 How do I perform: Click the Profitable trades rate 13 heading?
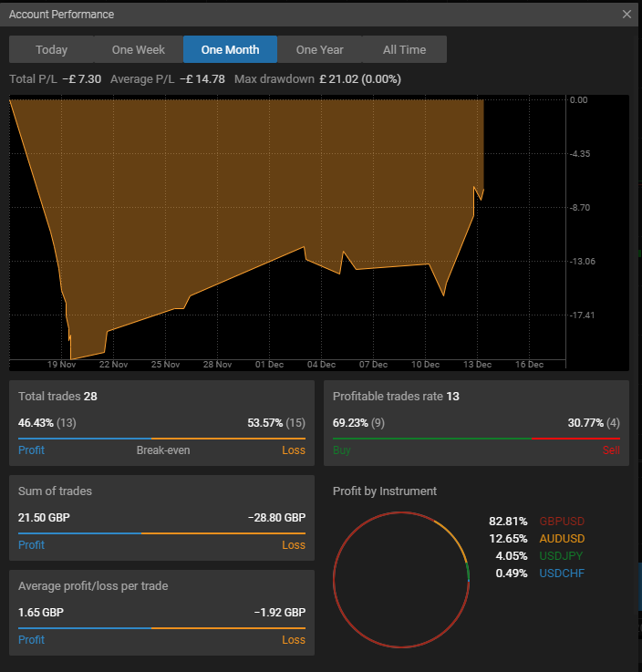click(x=396, y=397)
